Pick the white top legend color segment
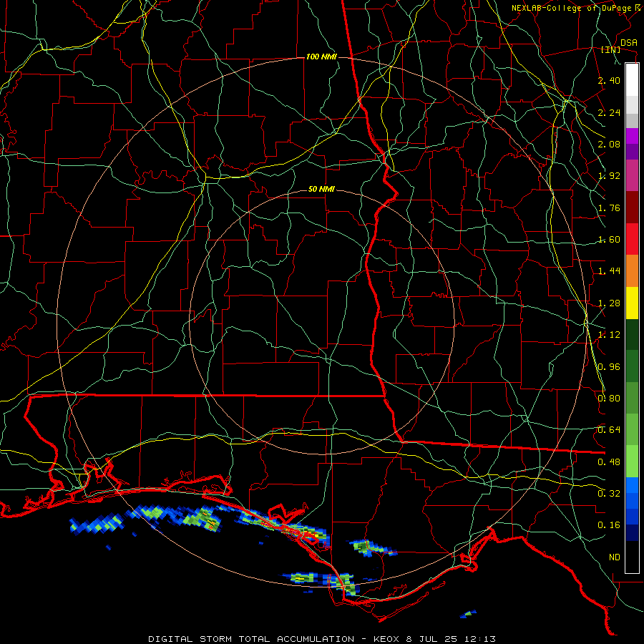Image resolution: width=644 pixels, height=644 pixels. click(x=632, y=79)
